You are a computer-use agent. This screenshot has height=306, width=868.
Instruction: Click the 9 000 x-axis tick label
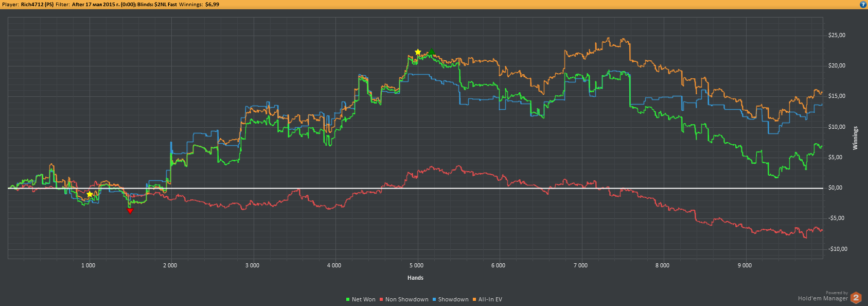pyautogui.click(x=744, y=265)
